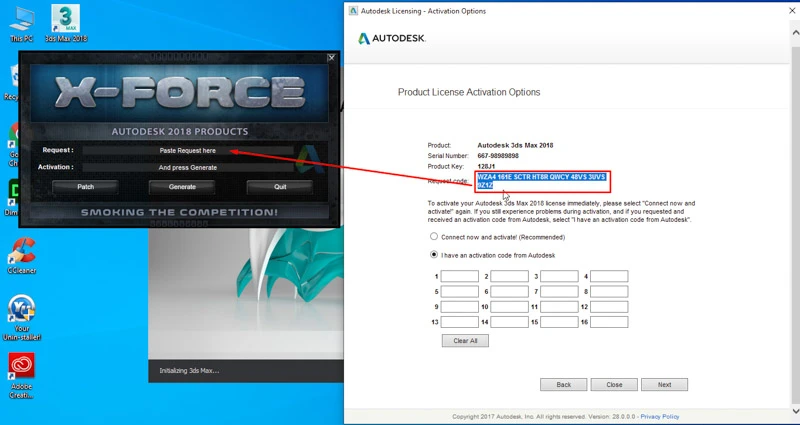This screenshot has height=425, width=800.
Task: Click activation code box 3
Action: [x=559, y=277]
